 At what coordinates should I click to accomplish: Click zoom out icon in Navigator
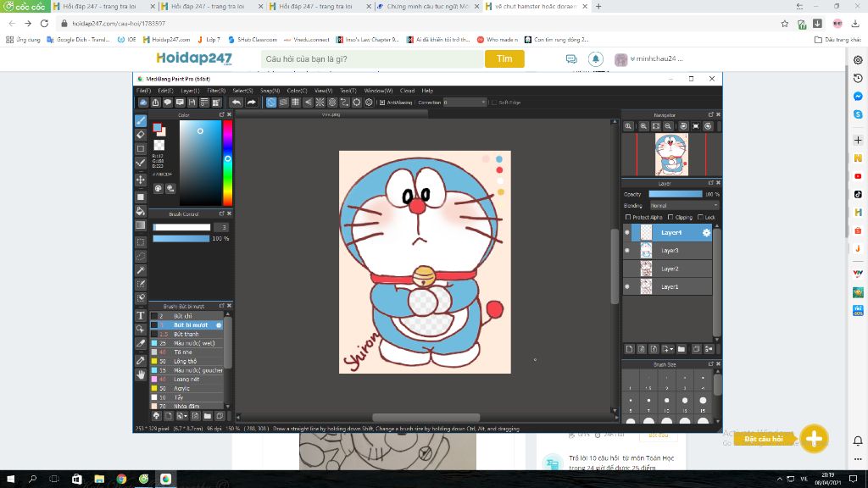668,126
